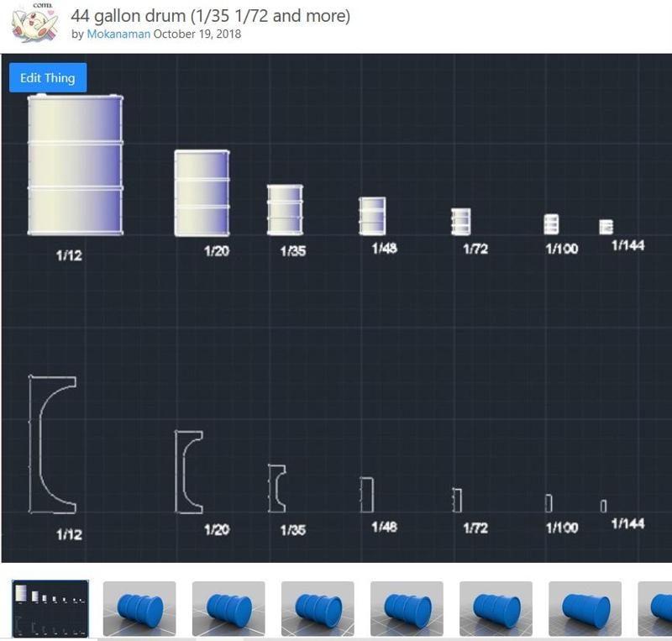Image resolution: width=672 pixels, height=641 pixels.
Task: Click the '1/48' label in the lower row
Action: [385, 527]
